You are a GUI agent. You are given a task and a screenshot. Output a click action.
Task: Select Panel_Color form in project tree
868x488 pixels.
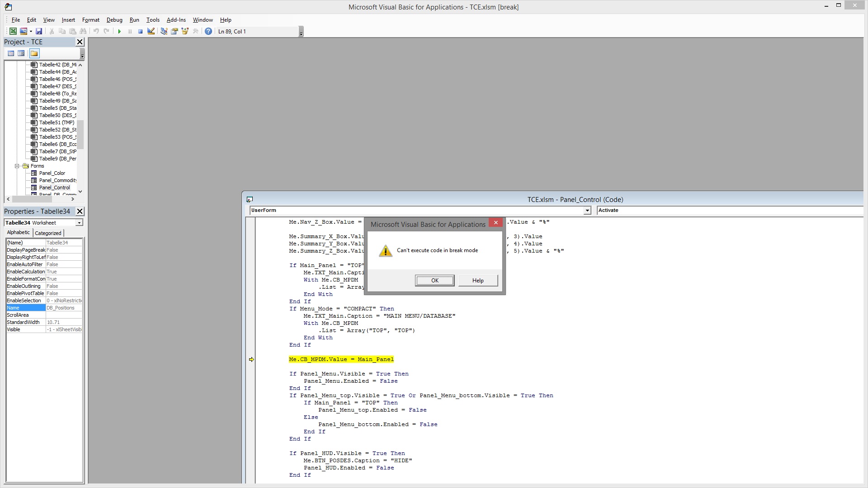(52, 173)
